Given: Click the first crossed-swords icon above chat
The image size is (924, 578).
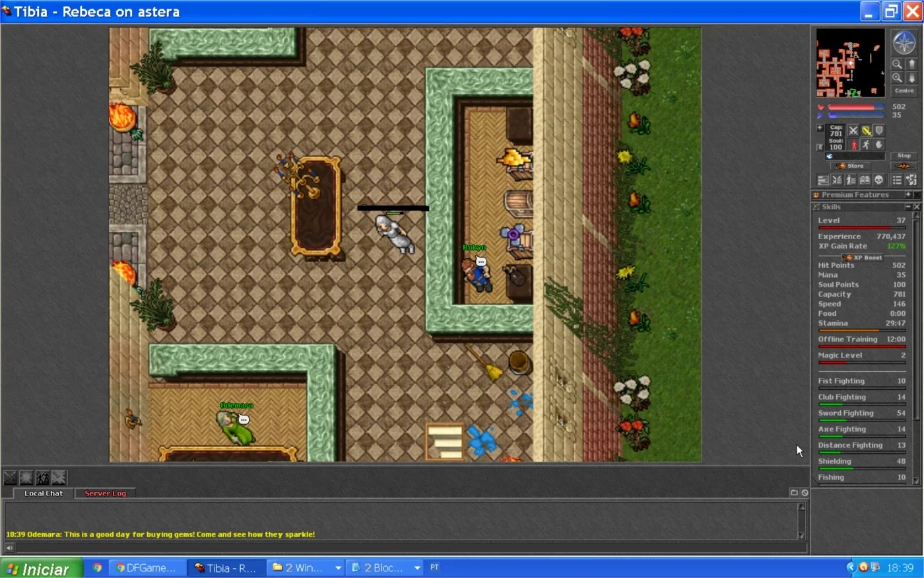Looking at the screenshot, I should 11,478.
